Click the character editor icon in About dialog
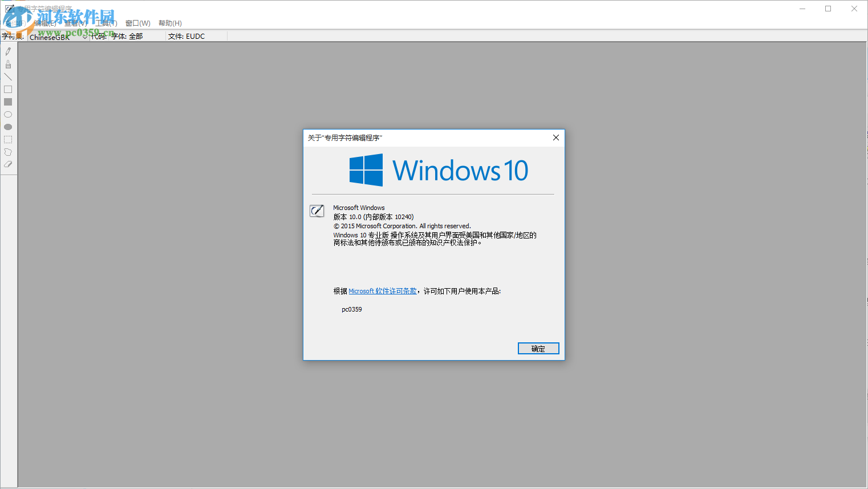 (x=317, y=211)
